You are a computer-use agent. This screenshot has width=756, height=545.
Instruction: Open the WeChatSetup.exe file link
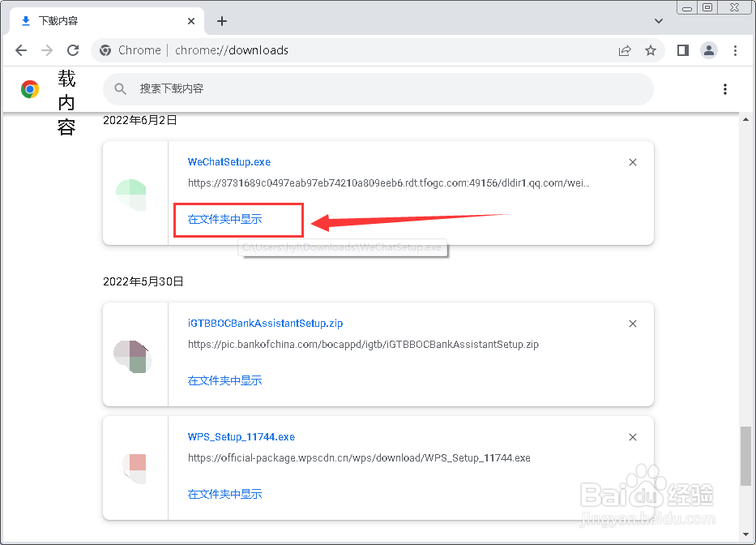click(229, 162)
